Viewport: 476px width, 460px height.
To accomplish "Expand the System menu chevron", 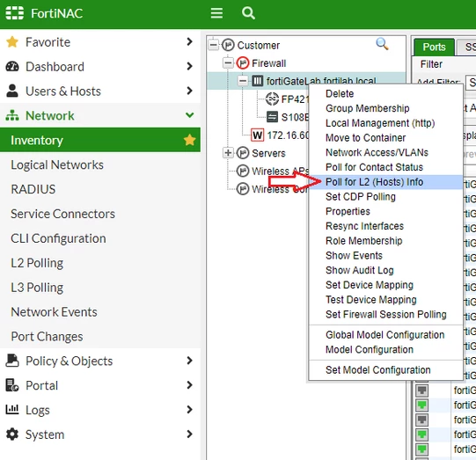I will (x=190, y=434).
